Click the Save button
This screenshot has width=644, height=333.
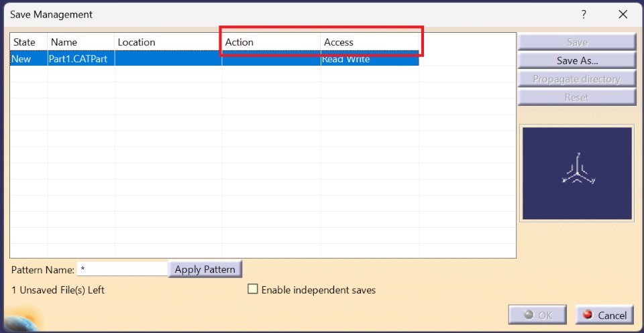(576, 42)
